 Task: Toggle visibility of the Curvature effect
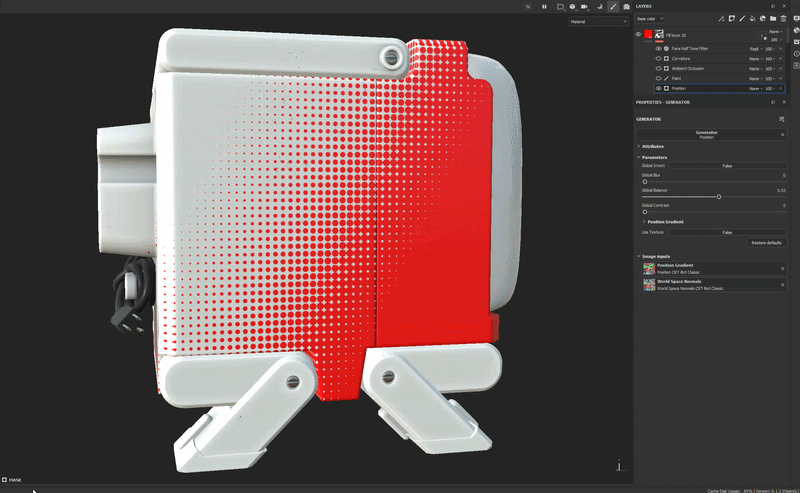click(658, 58)
